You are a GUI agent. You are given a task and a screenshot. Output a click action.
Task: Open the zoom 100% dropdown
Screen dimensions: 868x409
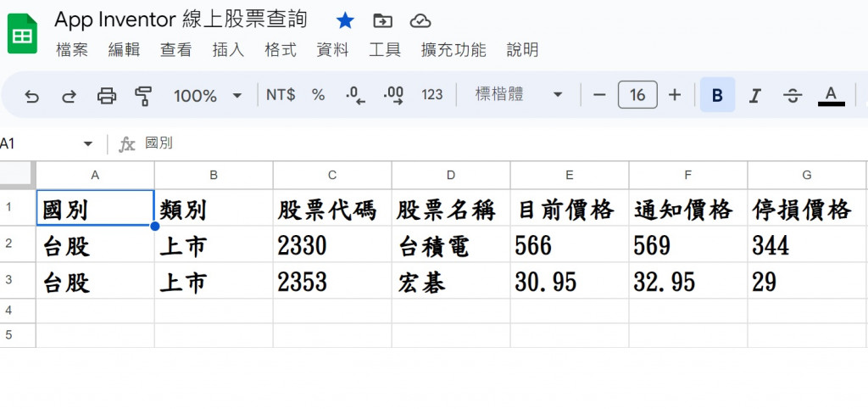[208, 96]
